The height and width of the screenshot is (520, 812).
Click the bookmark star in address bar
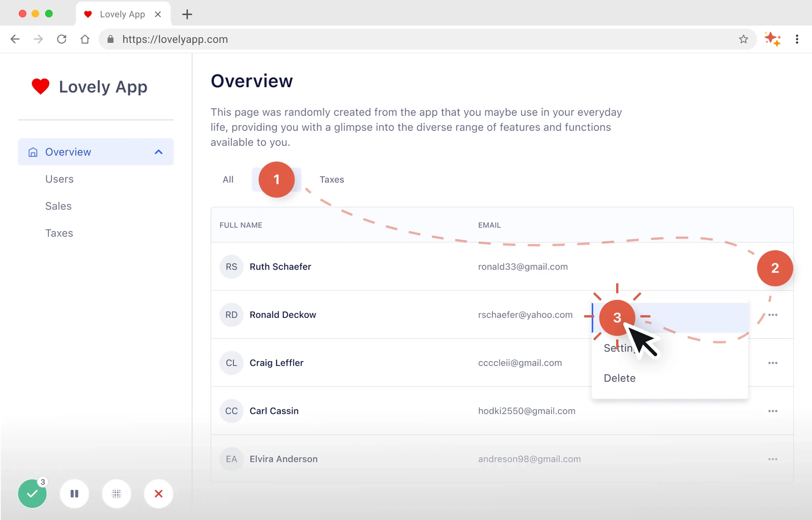743,39
